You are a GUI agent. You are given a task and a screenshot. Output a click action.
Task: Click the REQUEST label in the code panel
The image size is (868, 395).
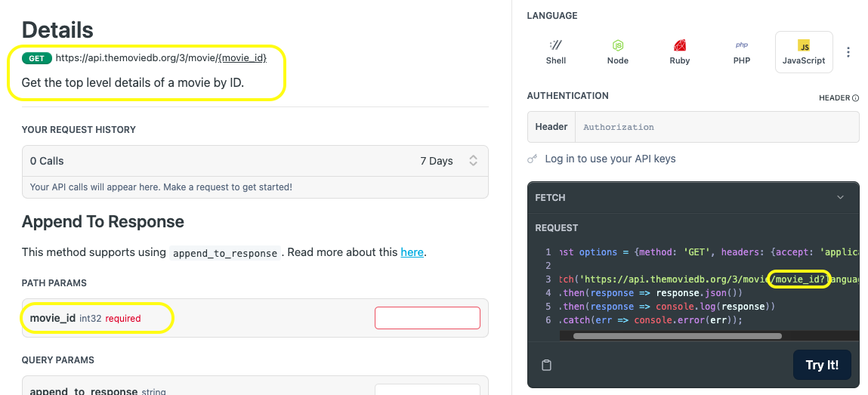pos(556,228)
